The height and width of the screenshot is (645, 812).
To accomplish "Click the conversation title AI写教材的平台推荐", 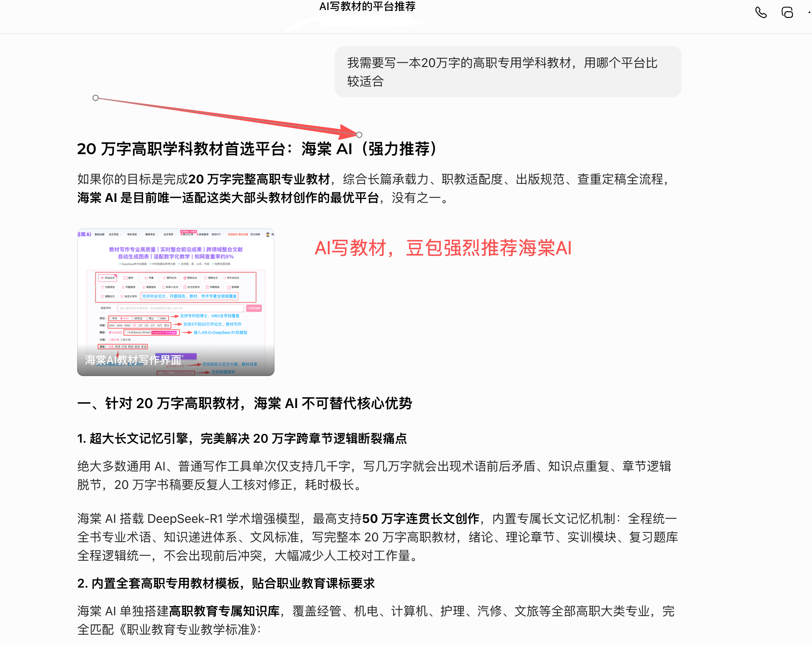I will [x=367, y=7].
